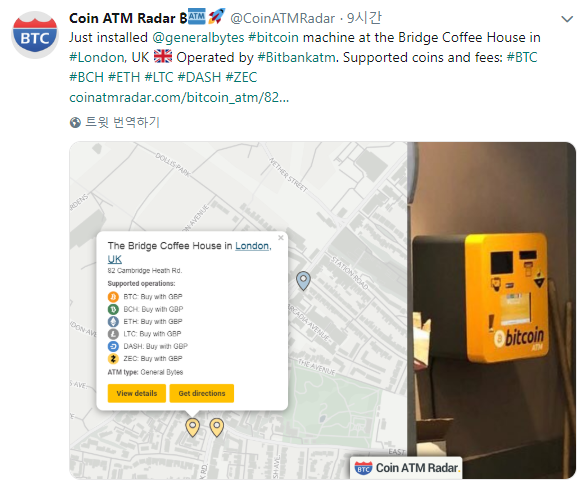
Task: Select the left yellow map pin
Action: [192, 427]
